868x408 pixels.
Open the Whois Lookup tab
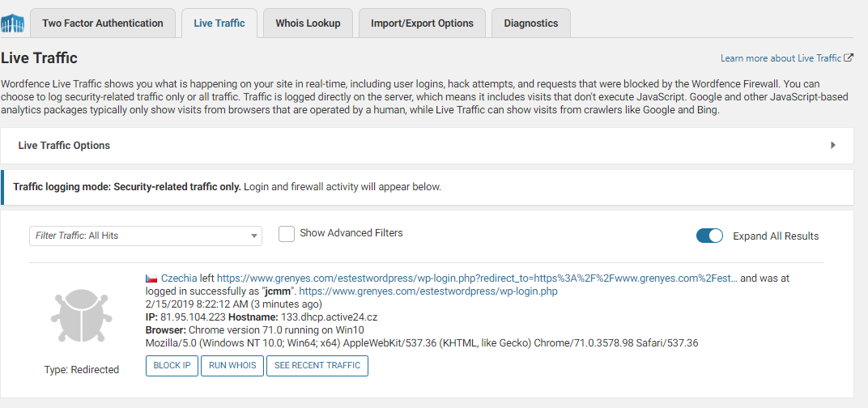pyautogui.click(x=308, y=23)
